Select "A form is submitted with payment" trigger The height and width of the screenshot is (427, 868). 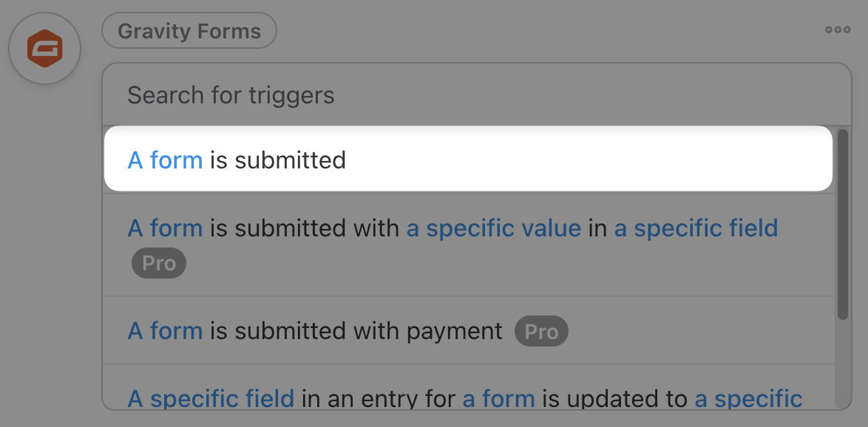pos(355,331)
